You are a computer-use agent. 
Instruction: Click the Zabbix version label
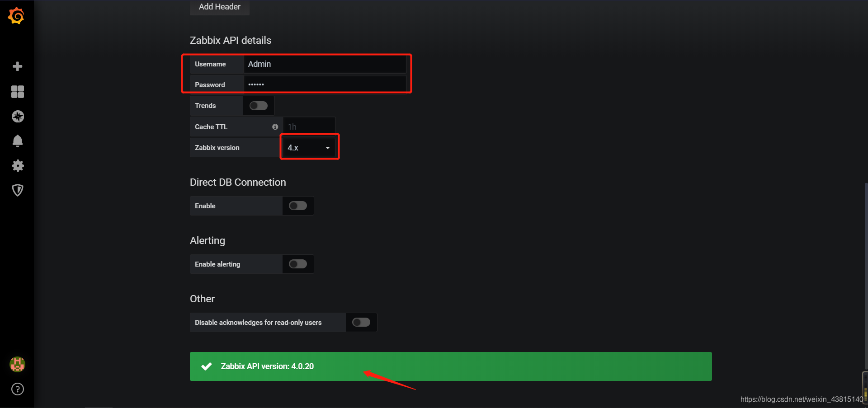(x=217, y=148)
